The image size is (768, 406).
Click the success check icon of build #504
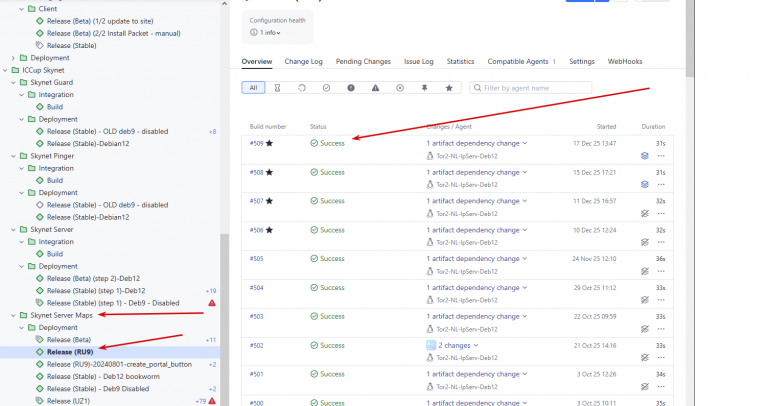[x=314, y=287]
